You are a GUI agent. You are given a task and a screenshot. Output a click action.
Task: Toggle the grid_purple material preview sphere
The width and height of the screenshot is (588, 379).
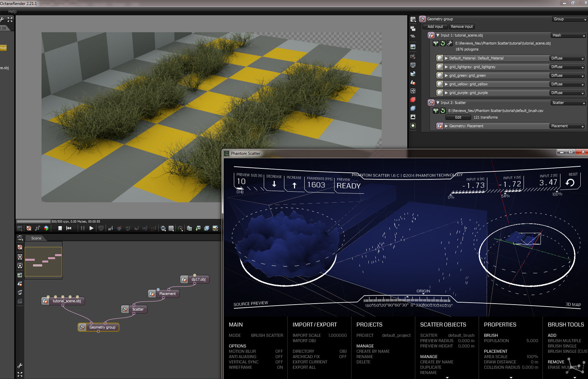tap(440, 93)
